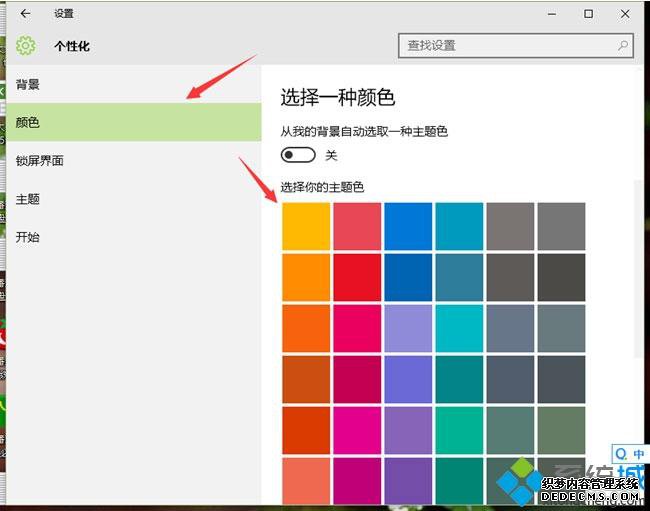This screenshot has height=511, width=650.
Task: Pick the sage gray-green swatch beside mint green
Action: click(510, 430)
